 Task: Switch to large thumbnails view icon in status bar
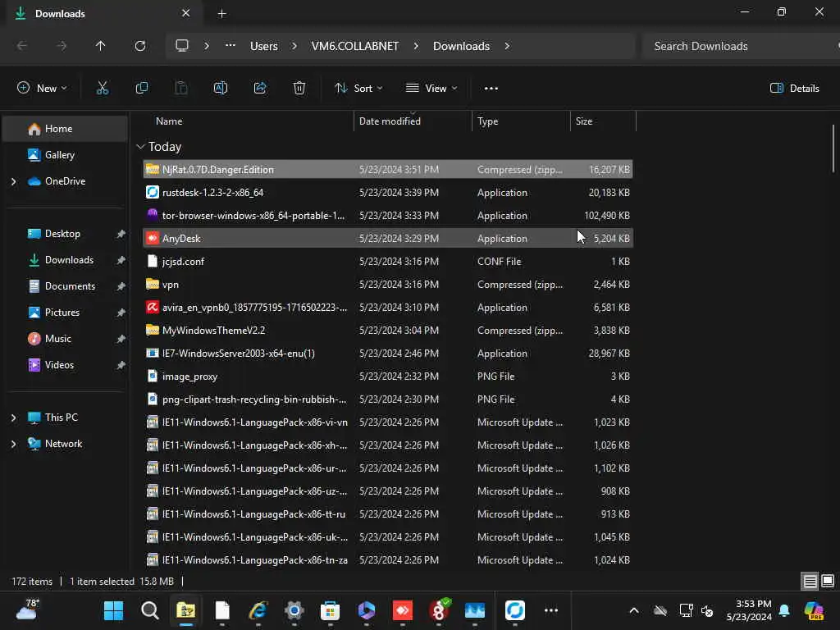828,582
